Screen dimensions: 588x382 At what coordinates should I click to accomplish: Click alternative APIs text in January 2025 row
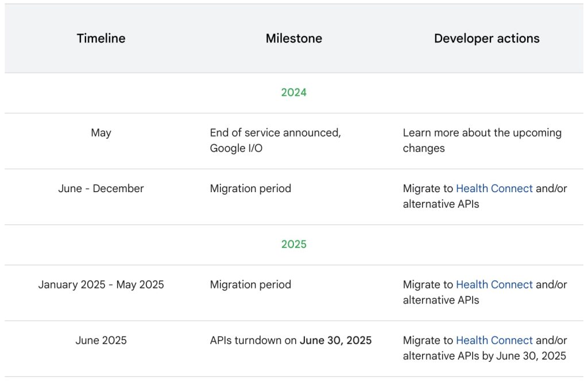tap(440, 300)
